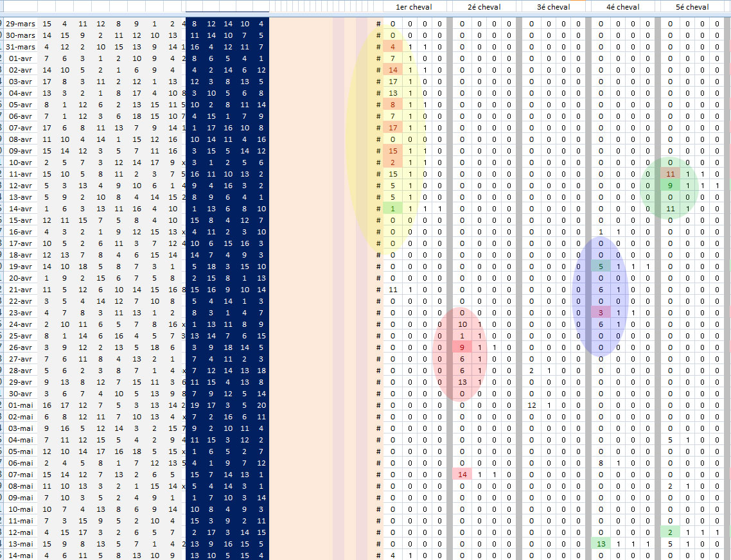Select the '15-avr' date cell
Image resolution: width=731 pixels, height=560 pixels.
(21, 220)
